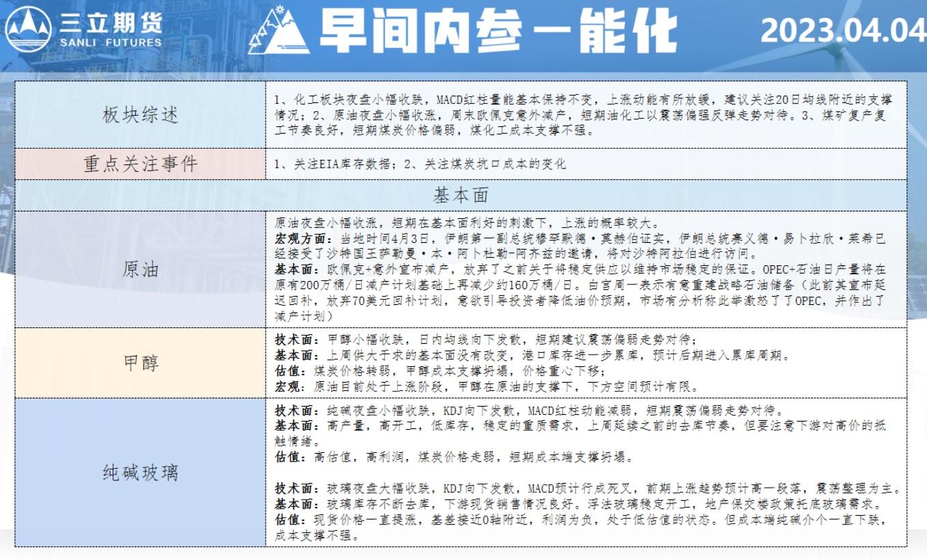927x560 pixels.
Task: Select the 原油 row header cell
Action: pyautogui.click(x=141, y=269)
